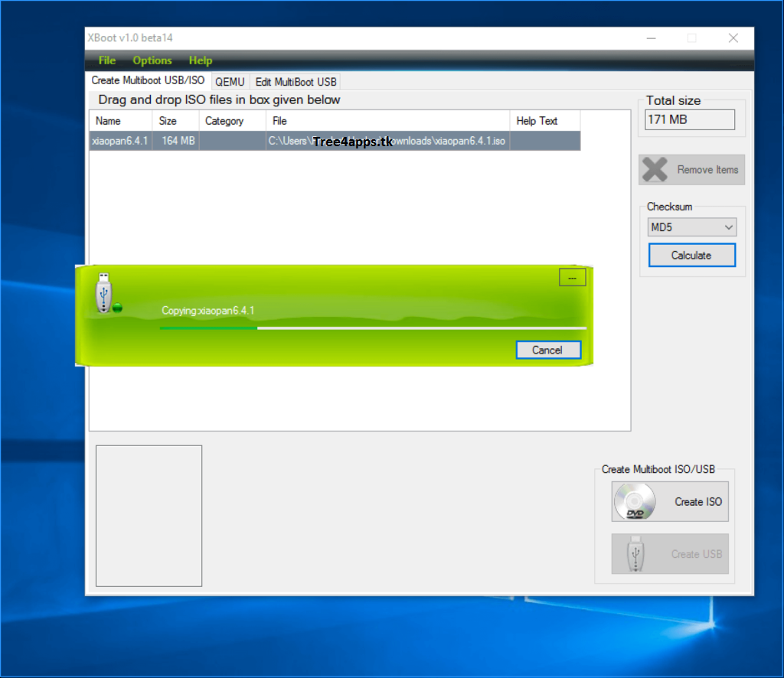Click the USB stick icon in copying dialog
The image size is (784, 678).
click(104, 293)
